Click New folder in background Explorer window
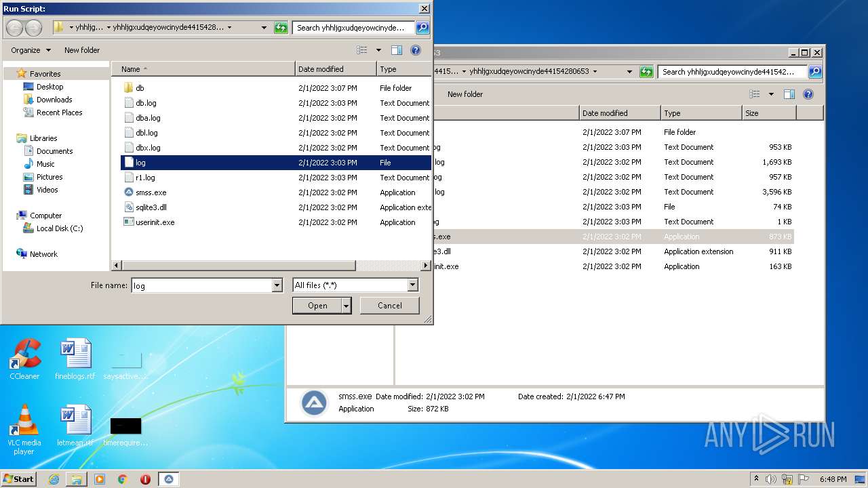Screen dimensions: 868x488 (x=465, y=94)
